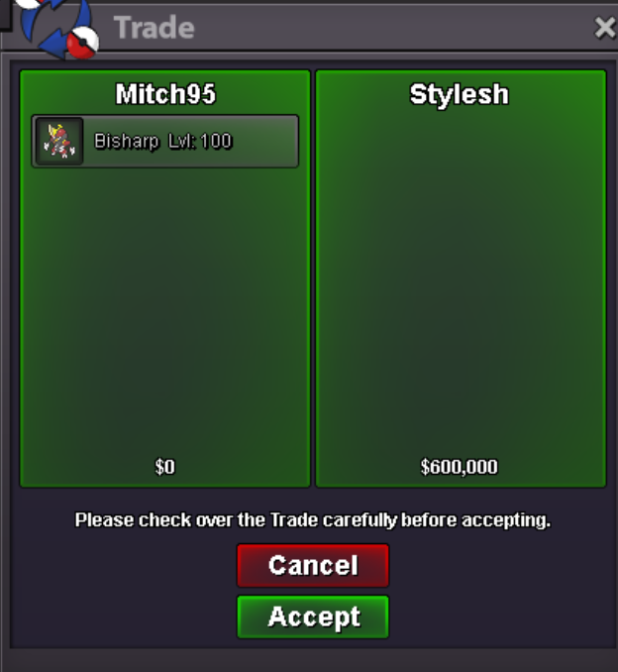Click Mitch95's $0 money offer
618x672 pixels.
pyautogui.click(x=164, y=467)
